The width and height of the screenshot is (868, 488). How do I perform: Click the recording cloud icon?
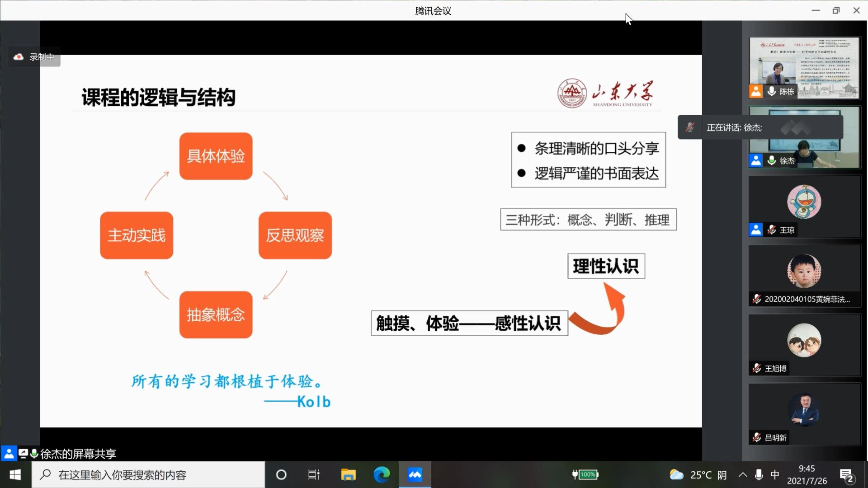coord(19,57)
